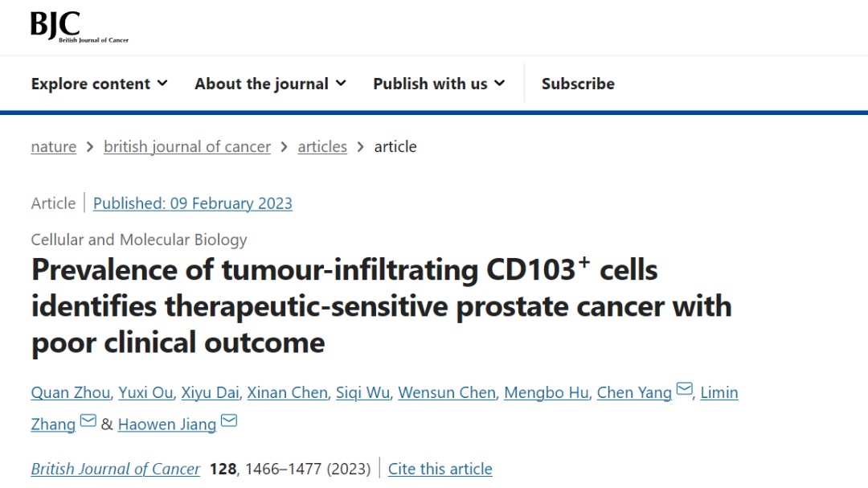
Task: Open author Mengbo Hu's details
Action: click(547, 392)
